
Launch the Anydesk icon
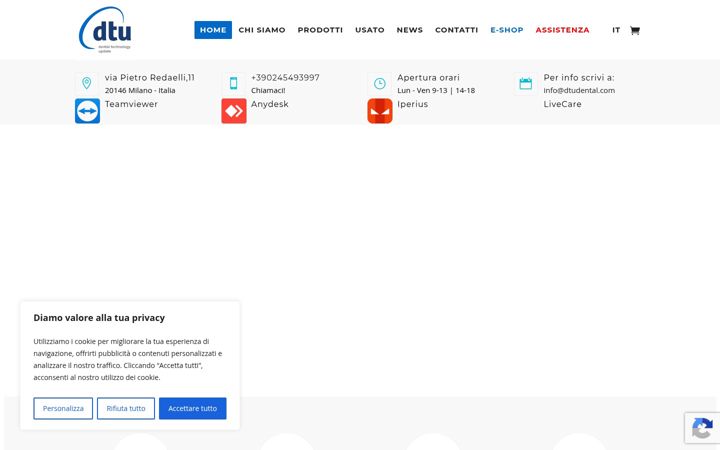click(x=234, y=111)
